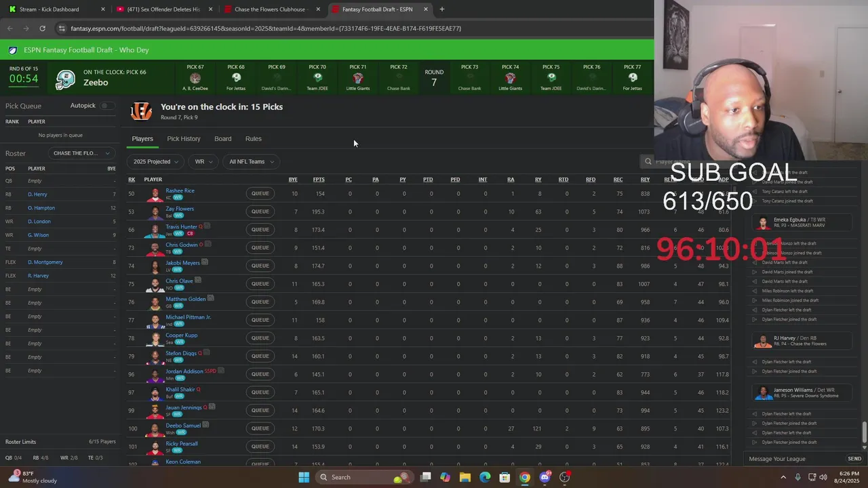This screenshot has width=868, height=488.
Task: Queue Rashee Rice
Action: [x=260, y=193]
